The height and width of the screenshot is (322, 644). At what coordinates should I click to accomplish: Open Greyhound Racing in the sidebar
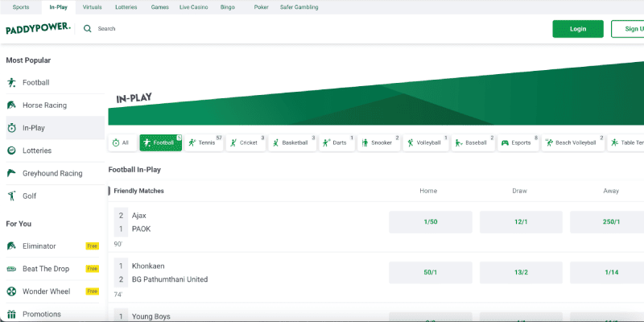coord(55,173)
